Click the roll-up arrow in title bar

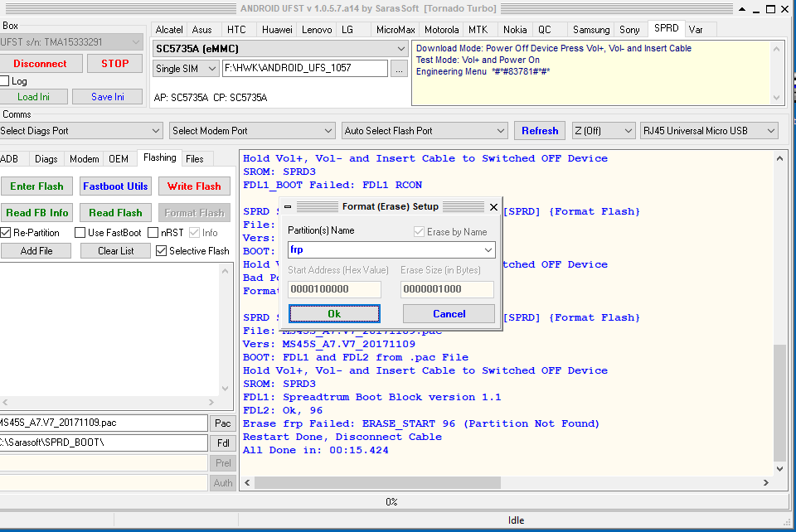[741, 9]
